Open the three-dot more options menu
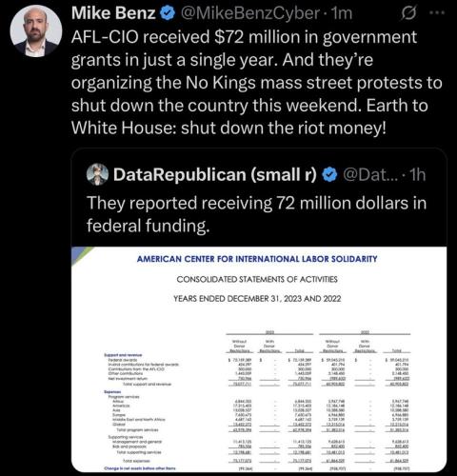The width and height of the screenshot is (457, 476). click(x=438, y=13)
